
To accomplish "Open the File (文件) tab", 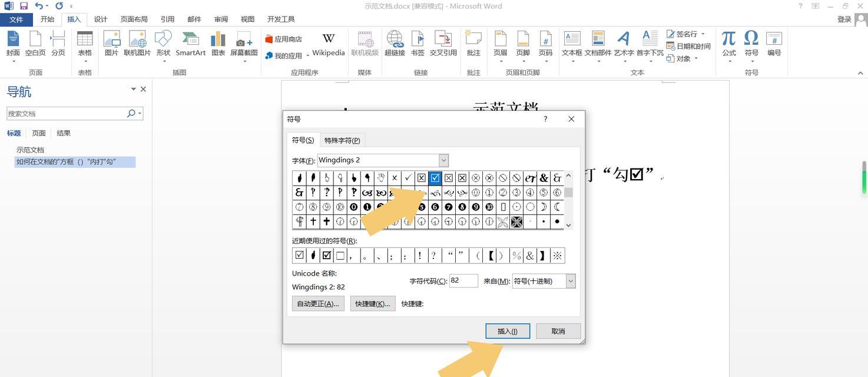I will click(x=16, y=19).
